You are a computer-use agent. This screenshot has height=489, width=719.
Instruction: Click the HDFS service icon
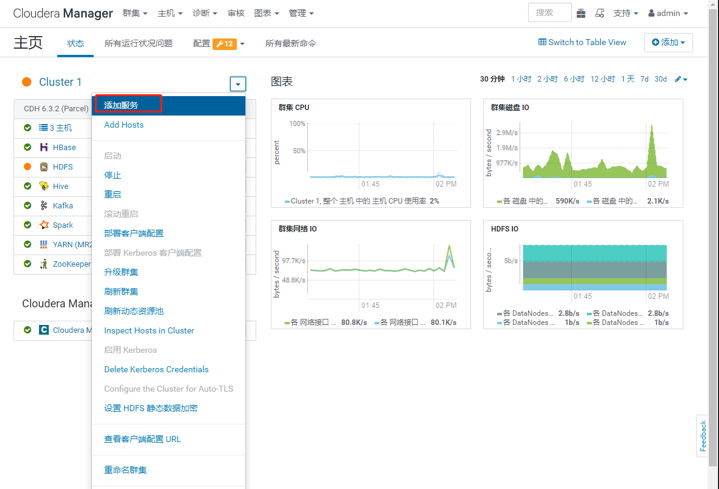(x=44, y=167)
